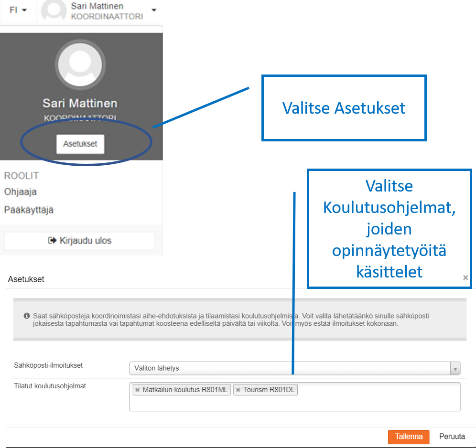Screen dimensions: 476x448
Task: Click the large profile picture placeholder
Action: pyautogui.click(x=78, y=64)
